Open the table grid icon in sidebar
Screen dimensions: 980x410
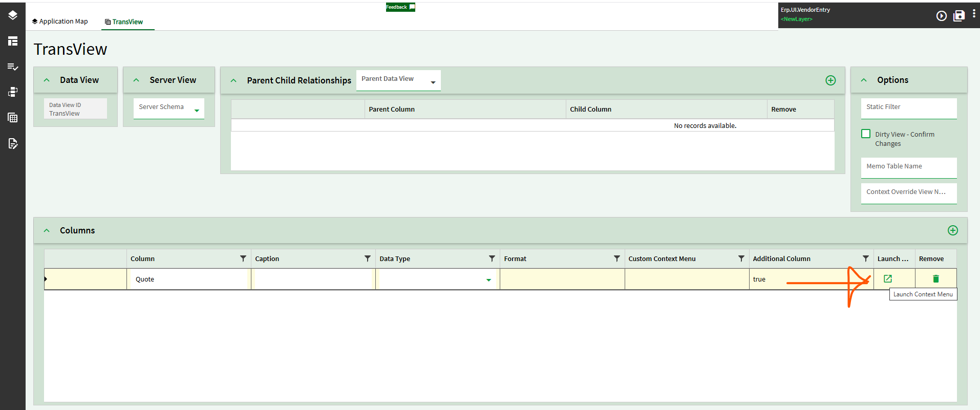coord(13,118)
